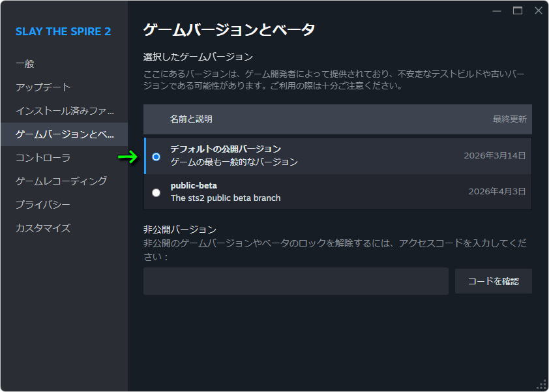The width and height of the screenshot is (549, 392).
Task: Open the プライバシー settings
Action: 43,205
